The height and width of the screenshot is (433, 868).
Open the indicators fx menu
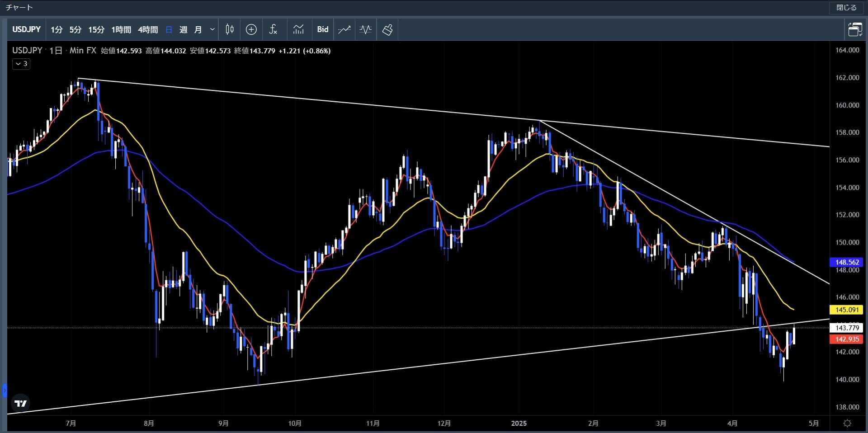pos(273,29)
